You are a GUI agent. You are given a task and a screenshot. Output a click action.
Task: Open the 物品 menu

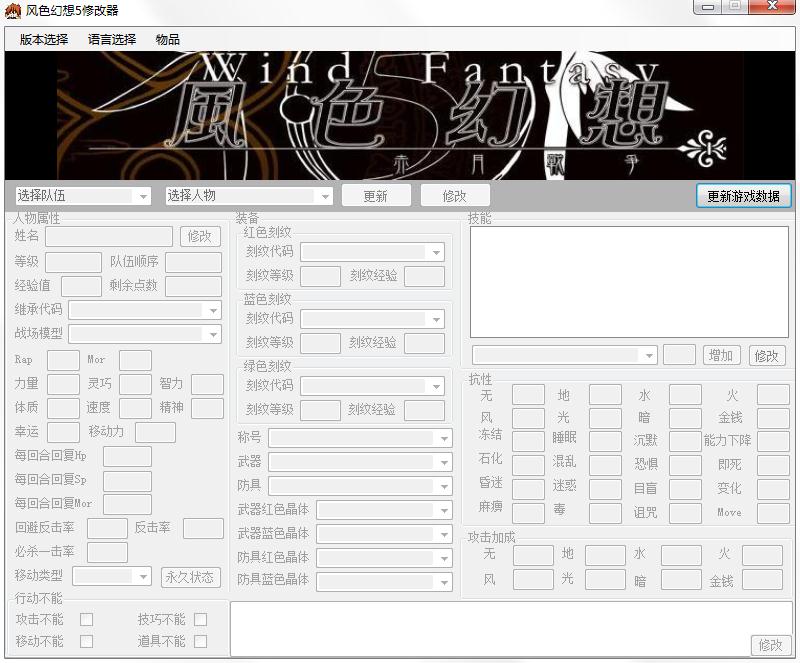point(168,40)
